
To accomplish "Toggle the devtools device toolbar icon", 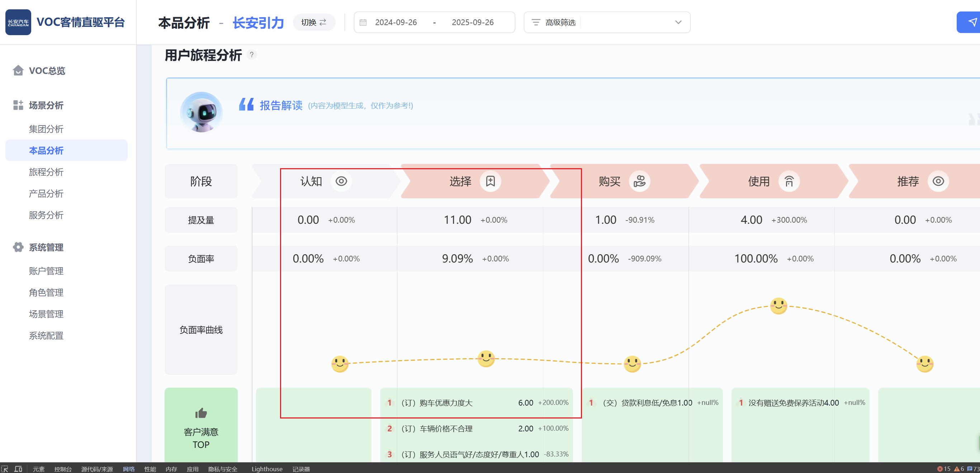I will (18, 469).
